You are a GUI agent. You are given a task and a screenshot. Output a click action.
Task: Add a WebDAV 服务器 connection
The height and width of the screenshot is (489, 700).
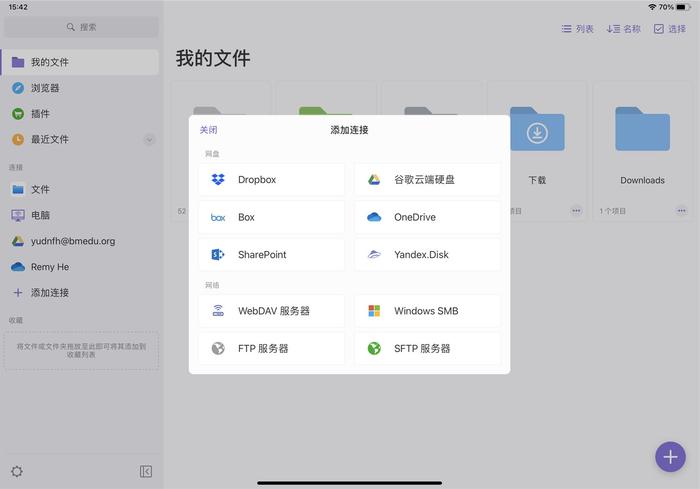[271, 311]
